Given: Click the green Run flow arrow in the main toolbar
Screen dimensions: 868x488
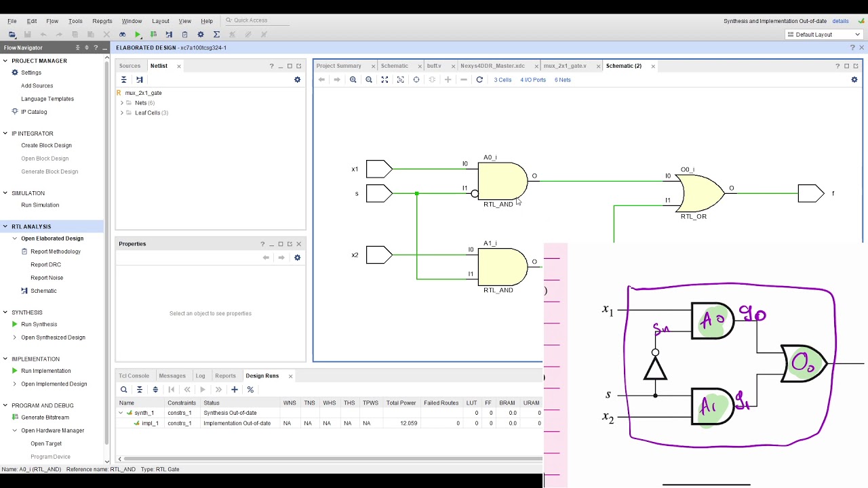Looking at the screenshot, I should pyautogui.click(x=138, y=35).
